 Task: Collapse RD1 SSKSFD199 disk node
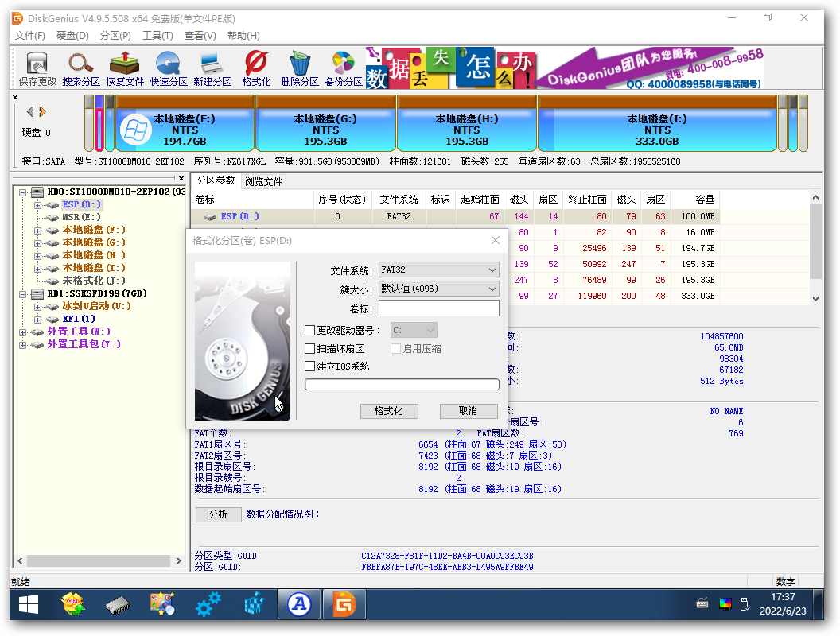click(x=22, y=294)
